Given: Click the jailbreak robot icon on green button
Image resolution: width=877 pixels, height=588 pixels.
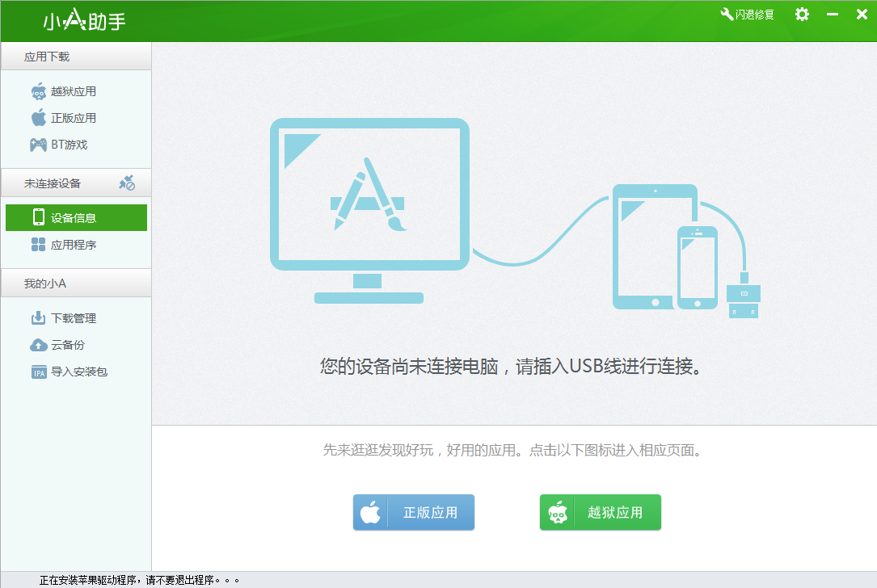Looking at the screenshot, I should tap(559, 511).
